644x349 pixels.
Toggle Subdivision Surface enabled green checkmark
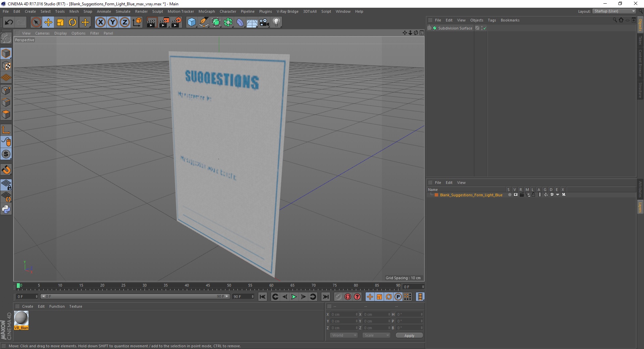(x=485, y=29)
